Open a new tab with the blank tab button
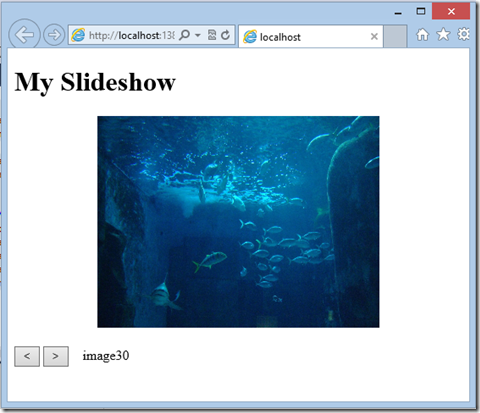The width and height of the screenshot is (480, 413). [x=395, y=36]
